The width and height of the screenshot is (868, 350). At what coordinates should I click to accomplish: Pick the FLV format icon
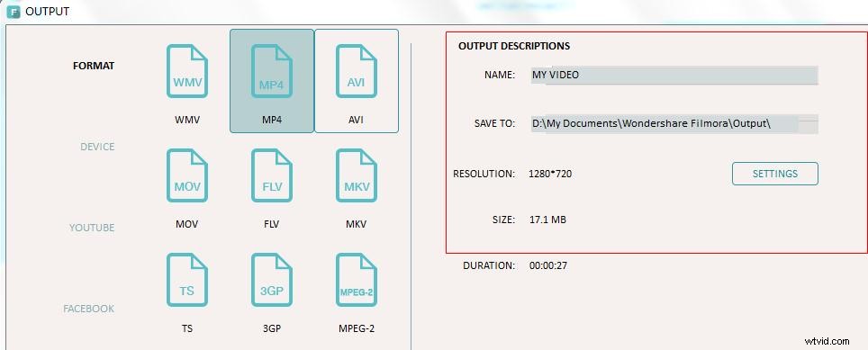(x=272, y=175)
